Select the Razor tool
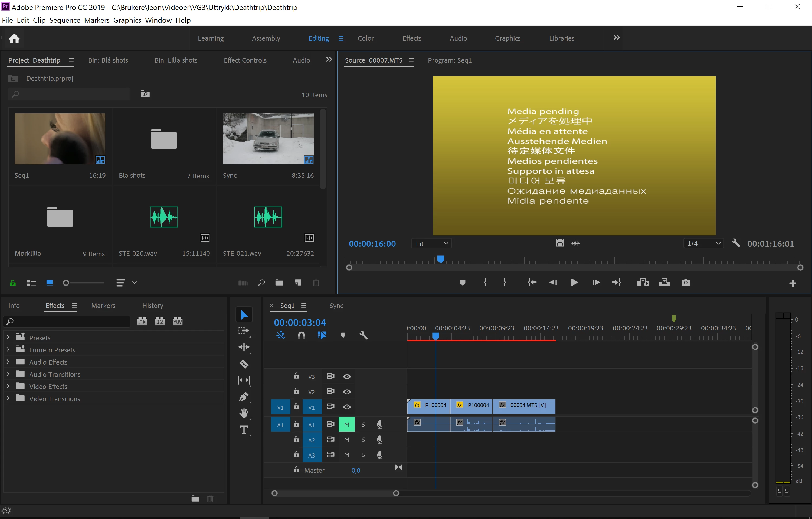 [244, 364]
